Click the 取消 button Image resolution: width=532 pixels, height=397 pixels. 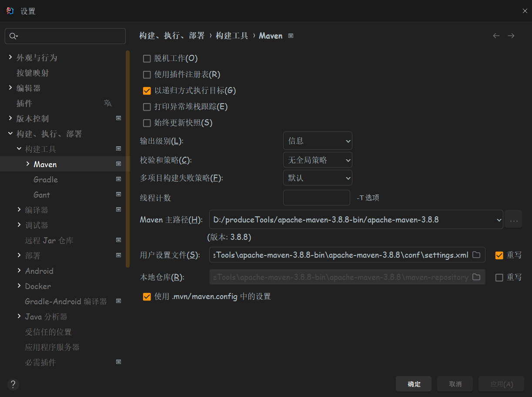pos(455,384)
